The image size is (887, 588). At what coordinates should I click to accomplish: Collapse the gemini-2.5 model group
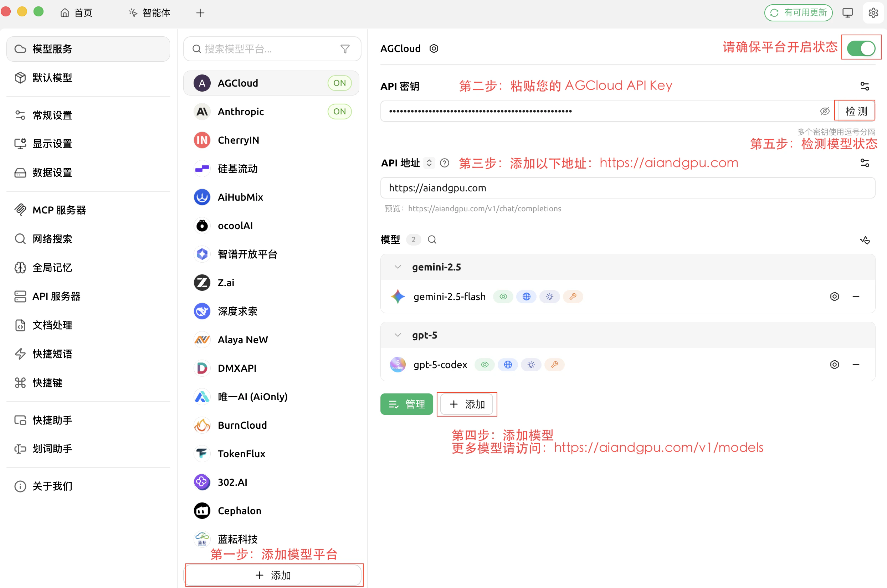[x=398, y=267]
